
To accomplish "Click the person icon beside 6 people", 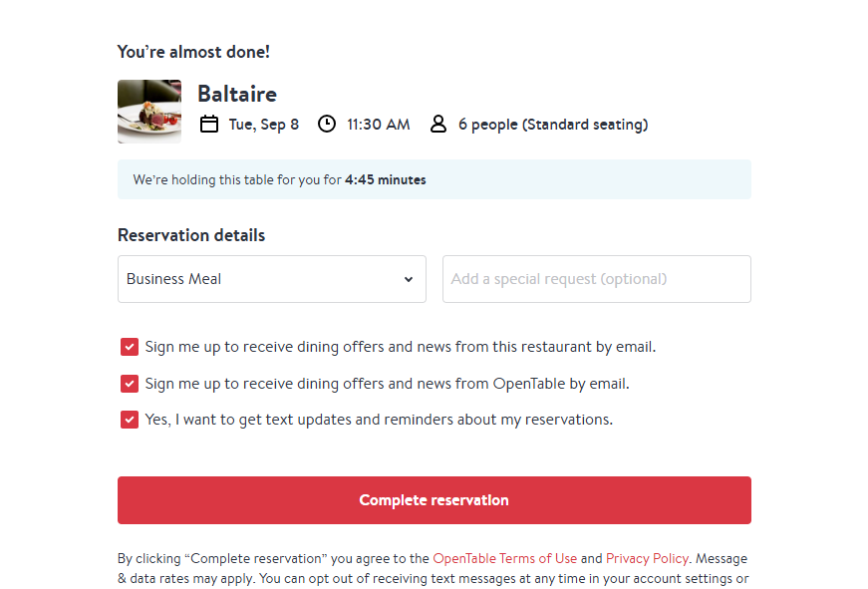I will pyautogui.click(x=437, y=124).
